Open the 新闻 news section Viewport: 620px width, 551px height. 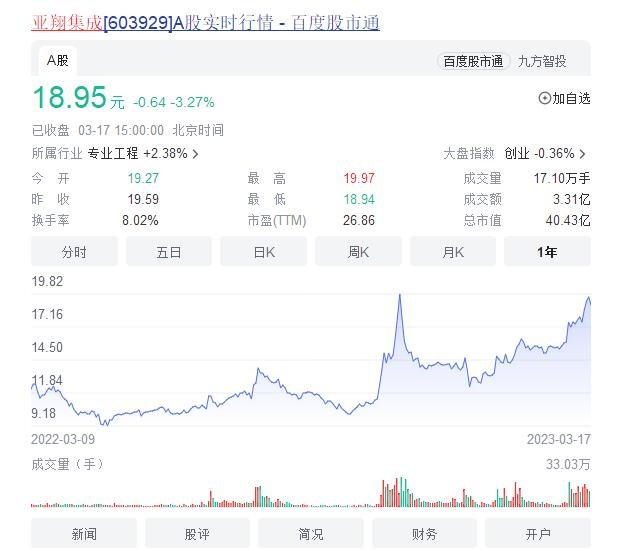[x=84, y=534]
